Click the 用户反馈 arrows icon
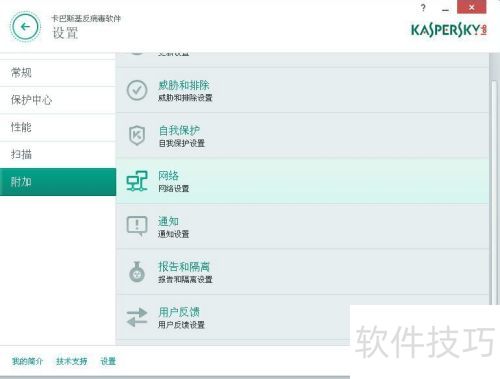Viewport: 500px width, 379px height. [137, 317]
